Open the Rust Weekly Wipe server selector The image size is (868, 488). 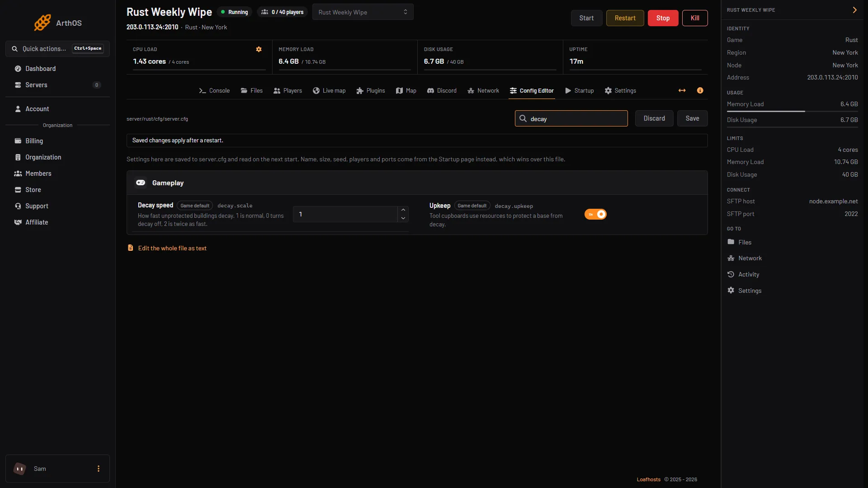pyautogui.click(x=363, y=12)
